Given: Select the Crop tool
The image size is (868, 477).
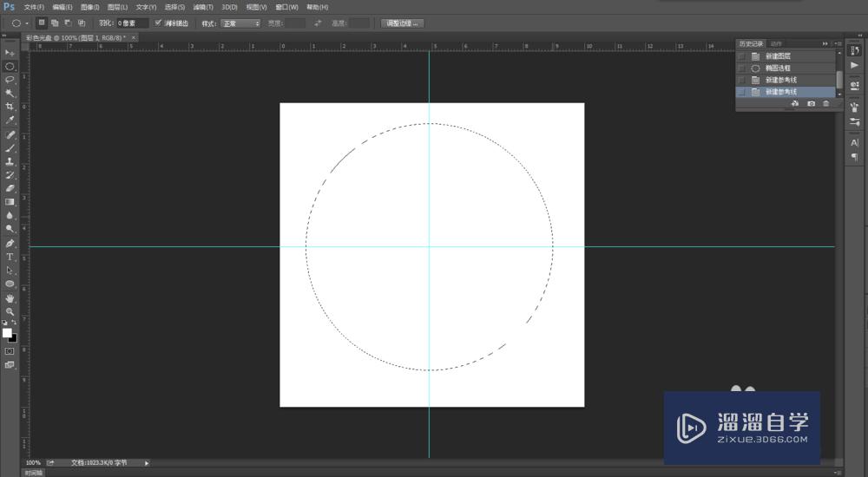Looking at the screenshot, I should (x=10, y=106).
